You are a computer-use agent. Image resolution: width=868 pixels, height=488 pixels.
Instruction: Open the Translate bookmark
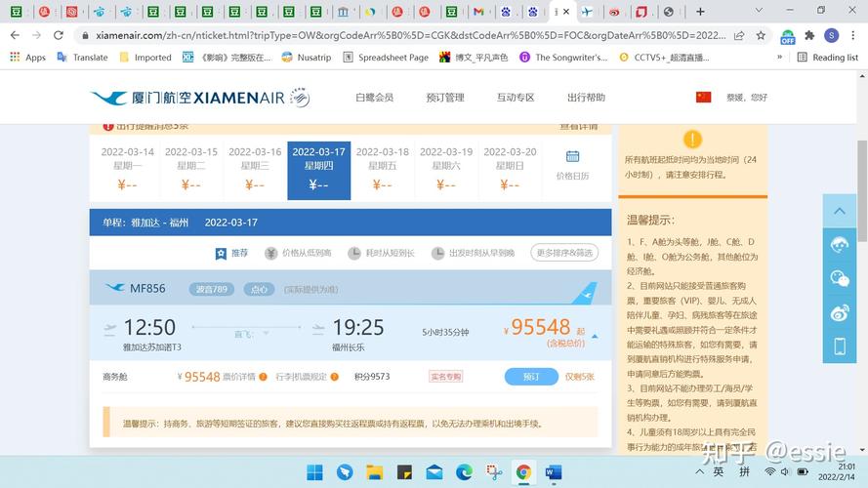click(82, 57)
